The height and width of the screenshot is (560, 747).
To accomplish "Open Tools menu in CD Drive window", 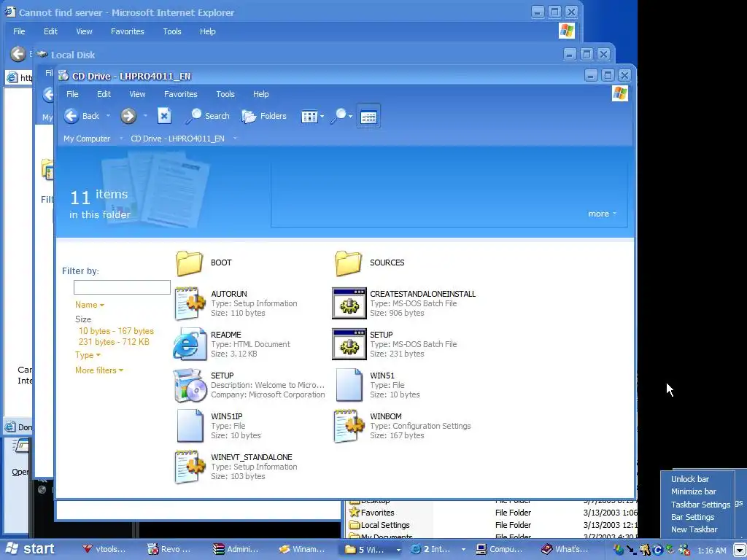I will [225, 94].
